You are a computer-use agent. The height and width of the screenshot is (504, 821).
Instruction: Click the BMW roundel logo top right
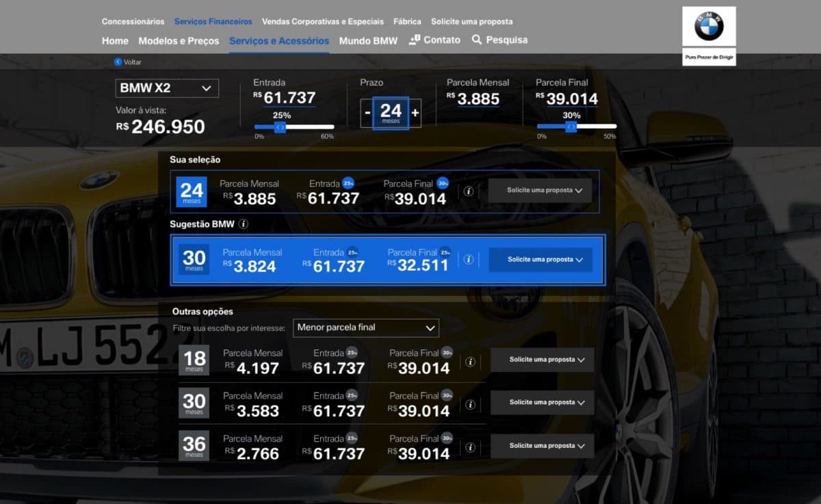coord(709,25)
